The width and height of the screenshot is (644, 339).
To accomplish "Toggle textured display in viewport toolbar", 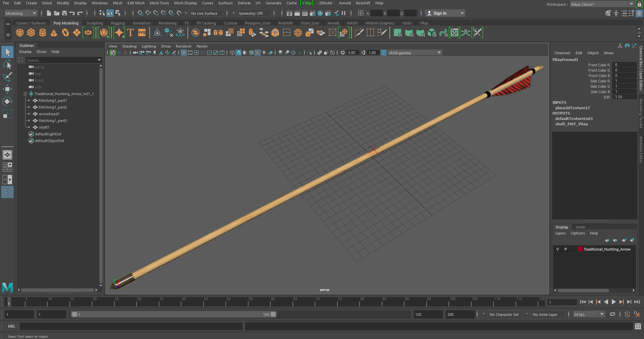I will 258,53.
